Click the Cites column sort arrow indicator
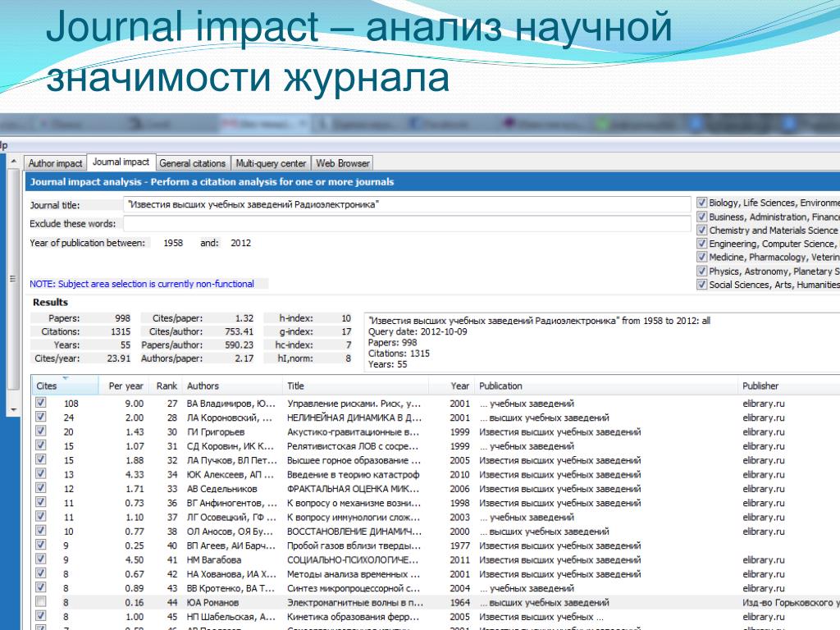 pos(66,378)
